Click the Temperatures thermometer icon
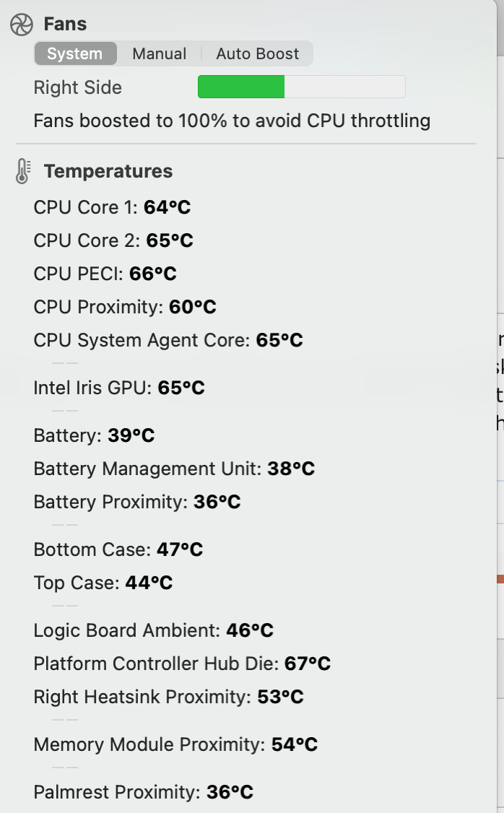Image resolution: width=504 pixels, height=813 pixels. pyautogui.click(x=22, y=172)
